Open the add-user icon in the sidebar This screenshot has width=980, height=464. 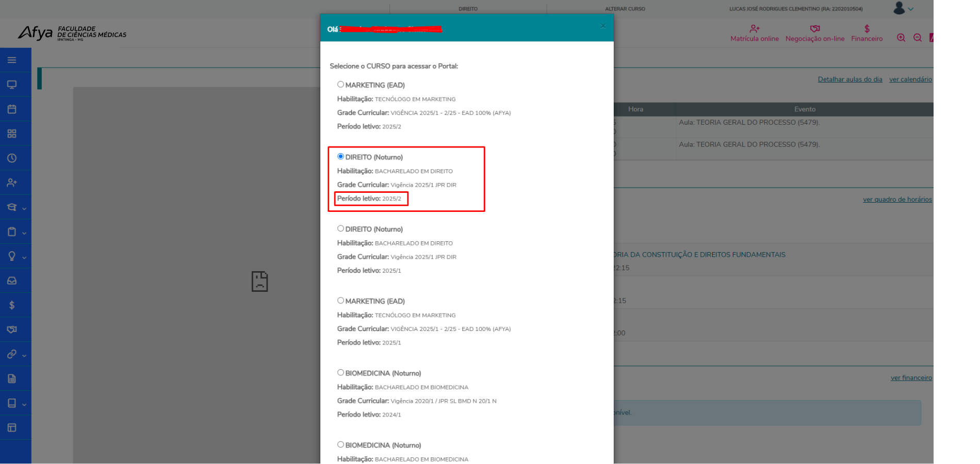[x=12, y=183]
